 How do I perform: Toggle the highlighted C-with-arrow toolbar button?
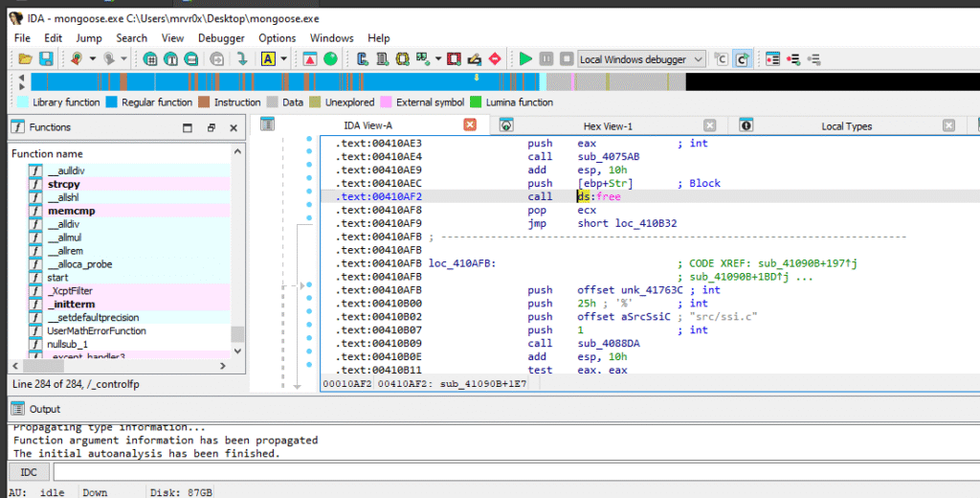(x=742, y=58)
